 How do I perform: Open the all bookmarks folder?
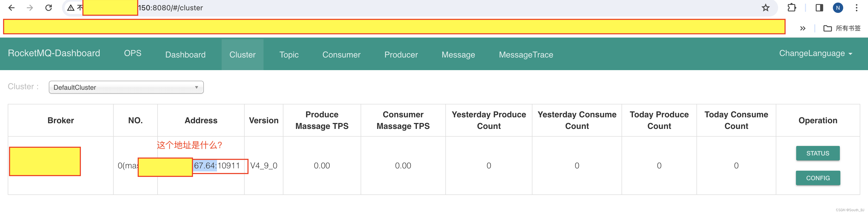842,28
